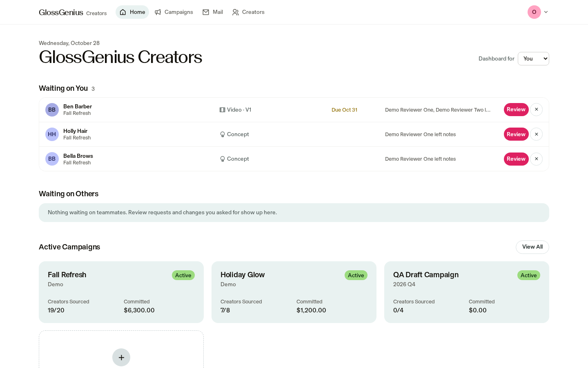Click the Creators people icon

tap(236, 12)
